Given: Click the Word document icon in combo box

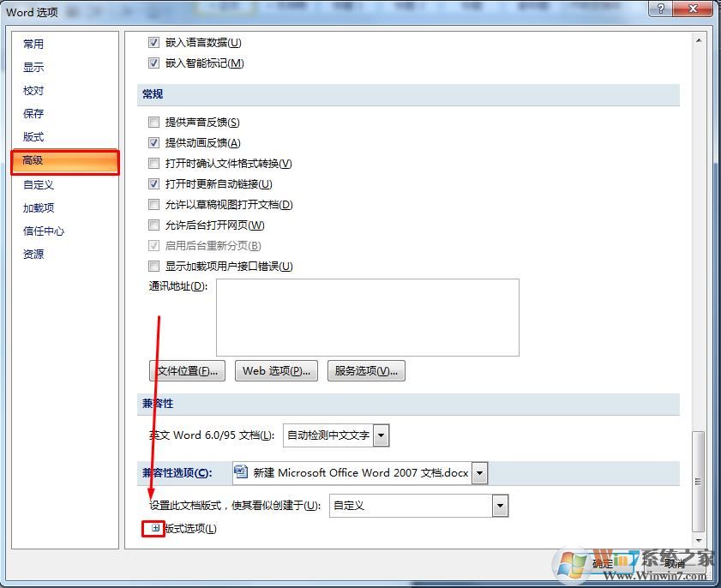Looking at the screenshot, I should [241, 472].
